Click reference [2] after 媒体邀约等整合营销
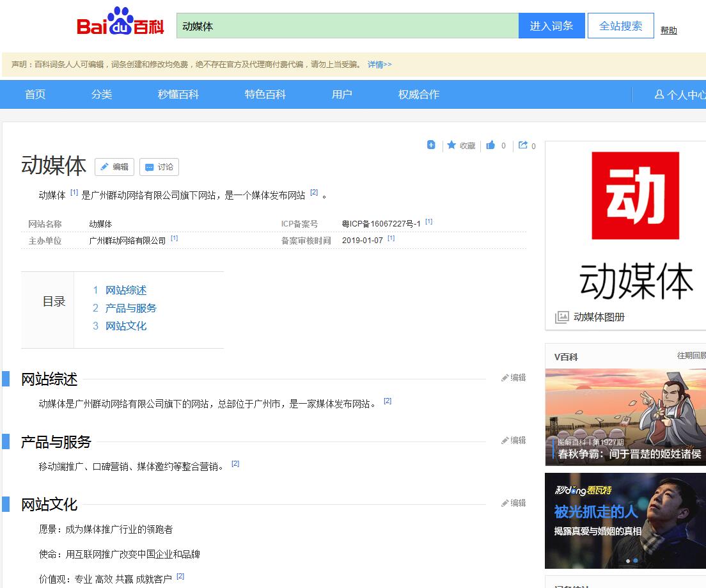Screen dimensions: 706x588 235,464
